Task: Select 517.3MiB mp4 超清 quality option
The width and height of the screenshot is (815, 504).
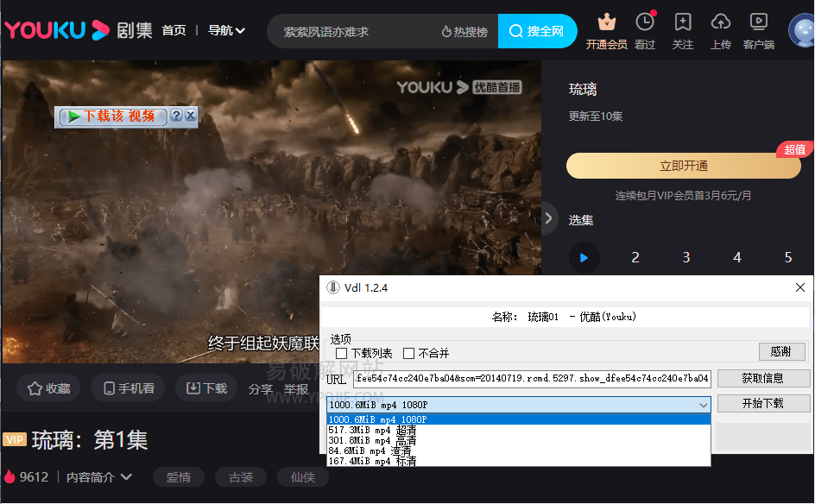Action: pyautogui.click(x=373, y=430)
